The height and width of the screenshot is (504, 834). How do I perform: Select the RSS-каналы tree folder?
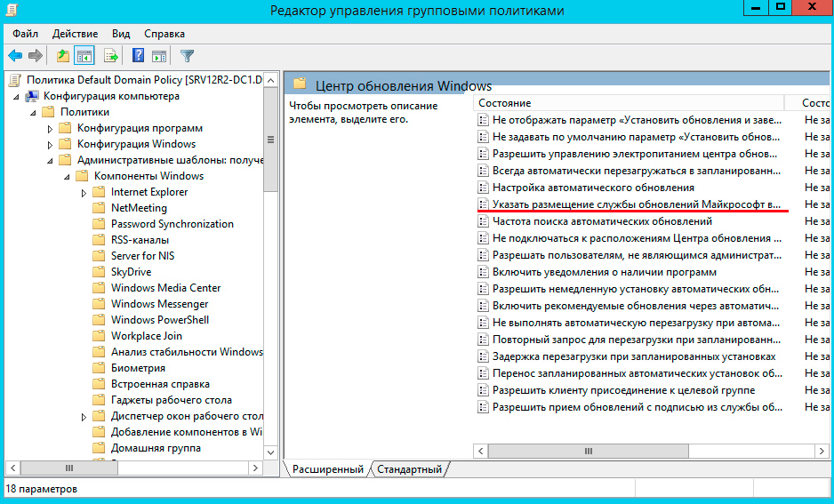pos(140,240)
